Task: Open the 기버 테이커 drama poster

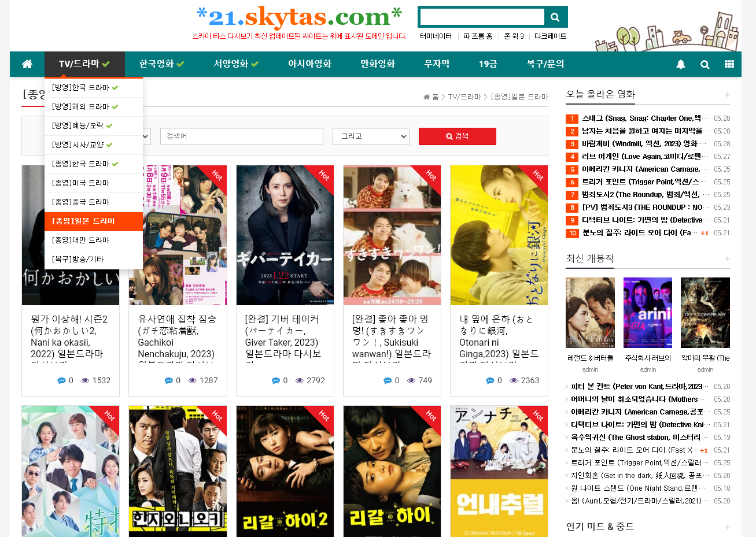Action: pos(285,235)
